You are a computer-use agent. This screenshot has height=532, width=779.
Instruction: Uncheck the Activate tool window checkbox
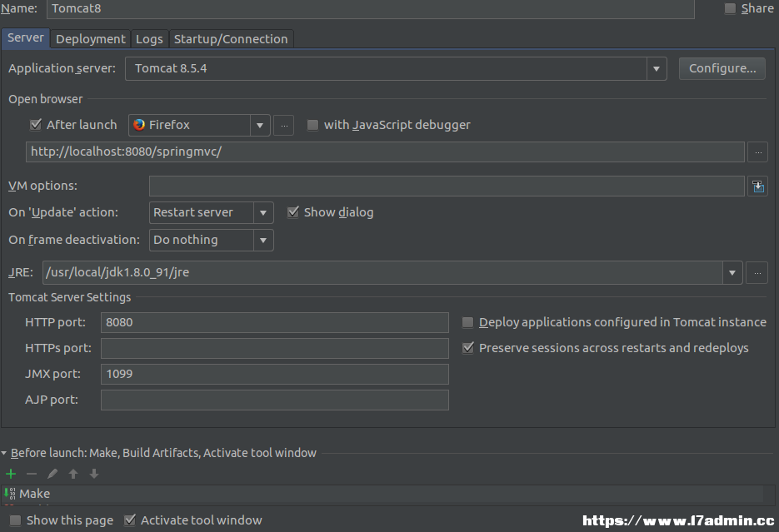pyautogui.click(x=130, y=520)
